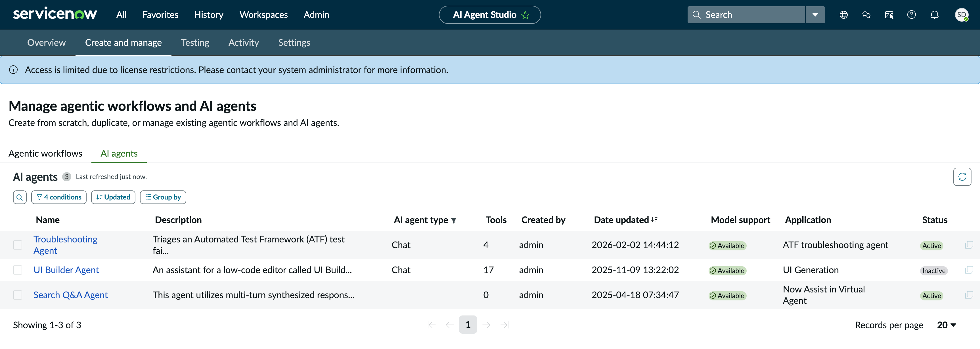Open the SD user avatar menu
The width and height of the screenshot is (980, 349).
point(961,15)
